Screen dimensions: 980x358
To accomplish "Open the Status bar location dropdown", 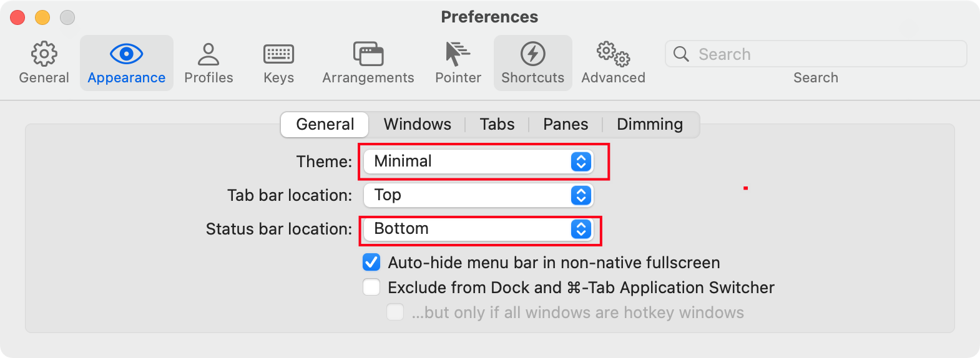I will [x=478, y=229].
